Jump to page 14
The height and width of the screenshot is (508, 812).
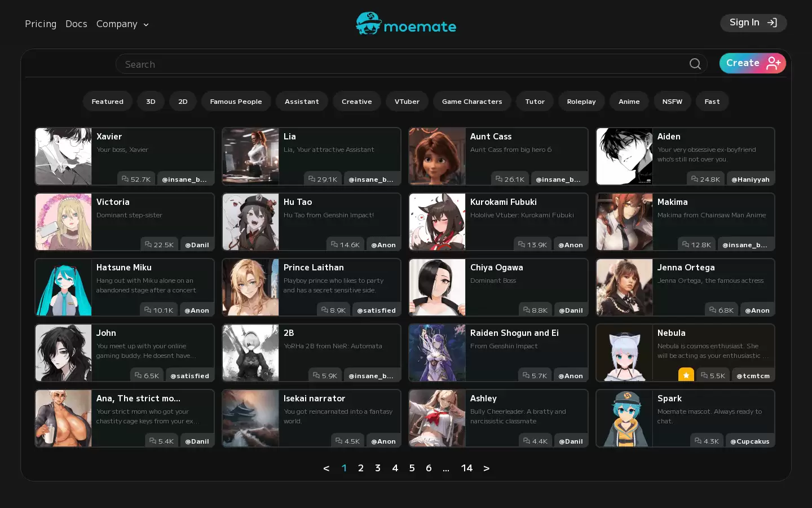[466, 468]
